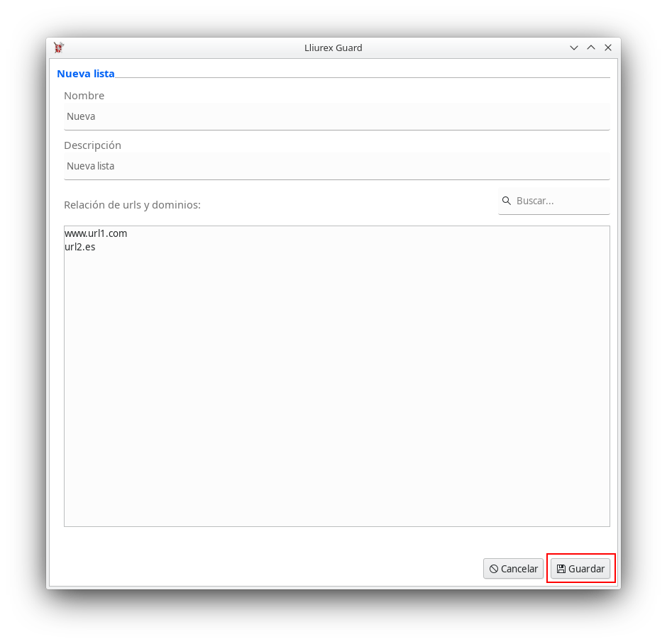Focus the Descripción field containing 'Nueva lista'
667x644 pixels.
[x=336, y=166]
